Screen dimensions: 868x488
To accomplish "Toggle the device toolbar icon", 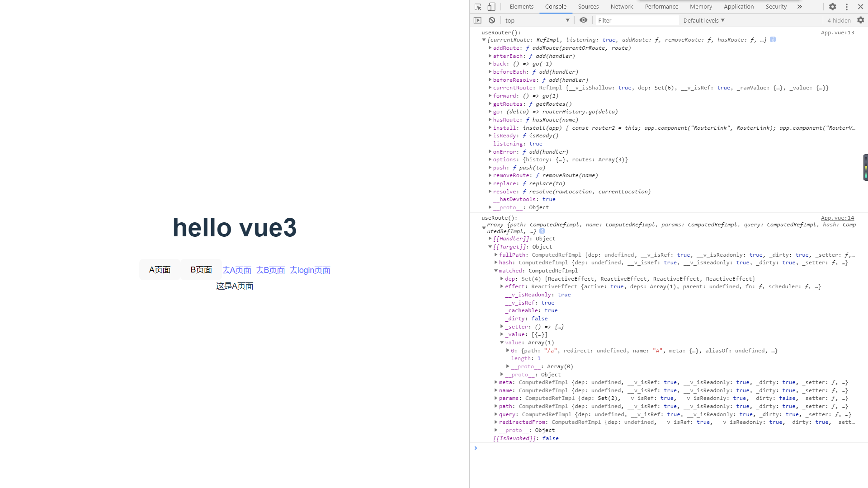I will point(491,7).
